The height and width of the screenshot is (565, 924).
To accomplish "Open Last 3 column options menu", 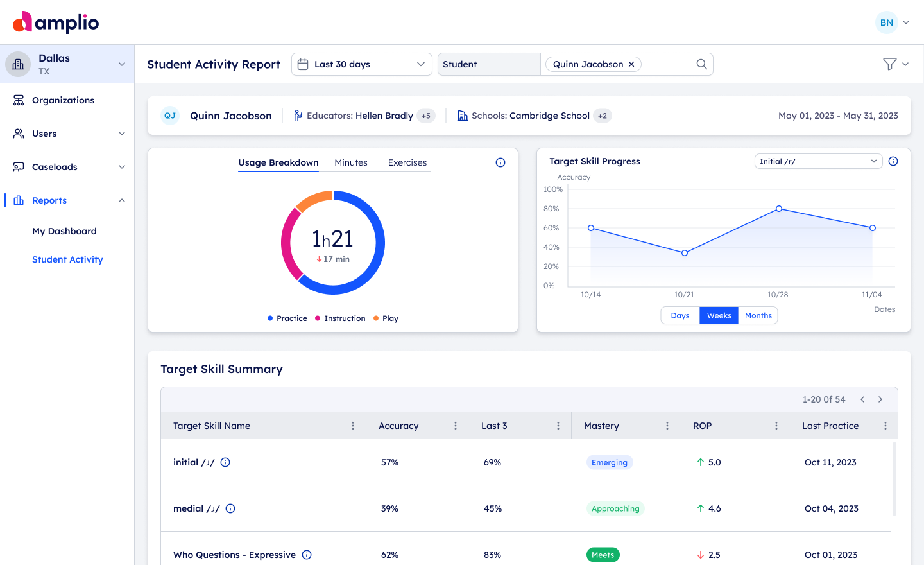I will 558,426.
